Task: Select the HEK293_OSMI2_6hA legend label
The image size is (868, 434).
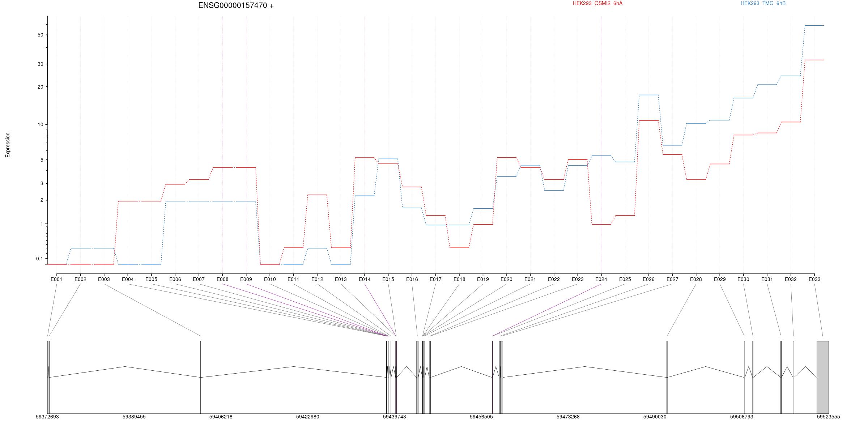Action: point(597,3)
